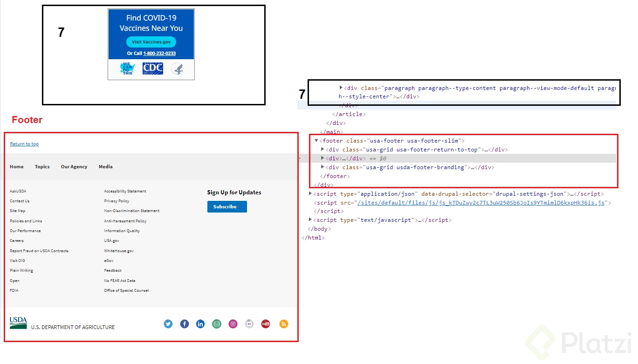The image size is (638, 364).
Task: Open the USA.gov footer link
Action: 112,240
